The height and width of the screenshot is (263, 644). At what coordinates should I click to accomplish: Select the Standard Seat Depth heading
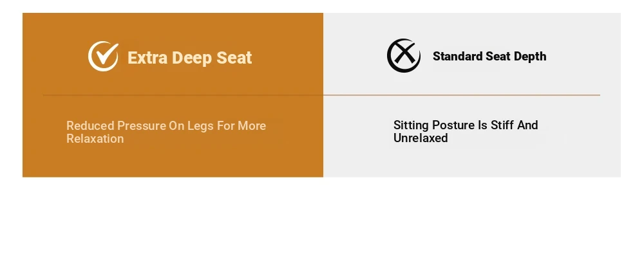pyautogui.click(x=489, y=56)
